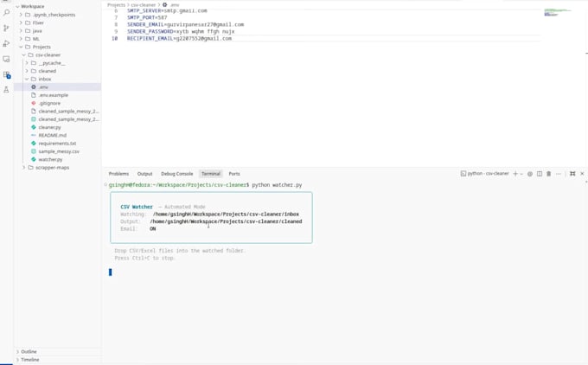Open the launch profile dropdown beside plus
Image resolution: width=588 pixels, height=365 pixels.
pos(521,174)
